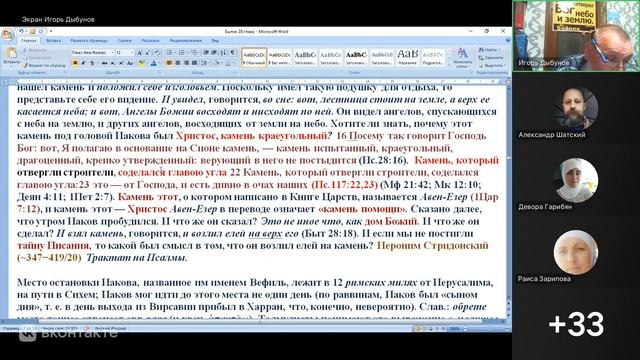
Task: Align text right
Action: 186,63
